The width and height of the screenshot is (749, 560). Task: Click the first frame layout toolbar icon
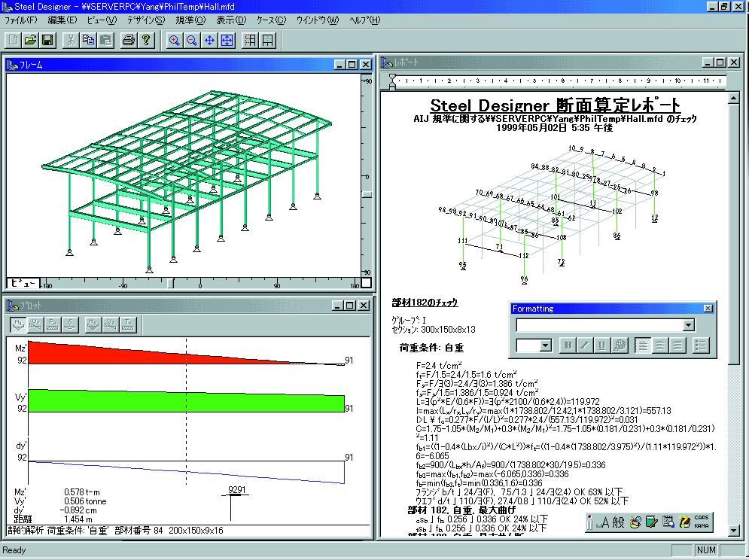250,40
